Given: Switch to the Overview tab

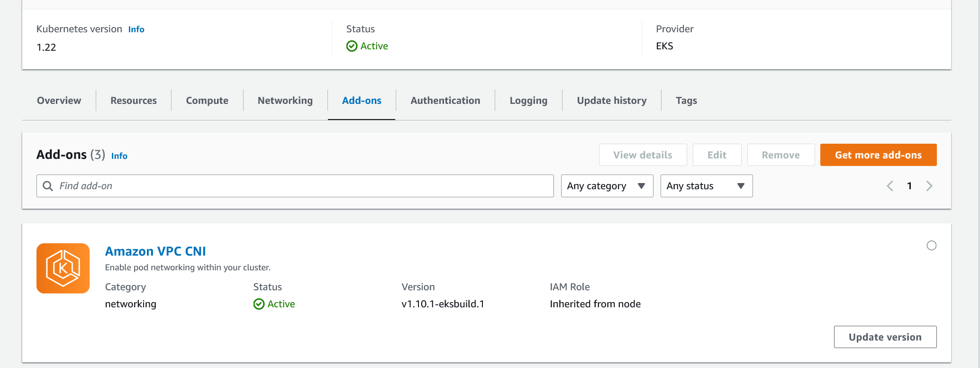Looking at the screenshot, I should (x=59, y=101).
